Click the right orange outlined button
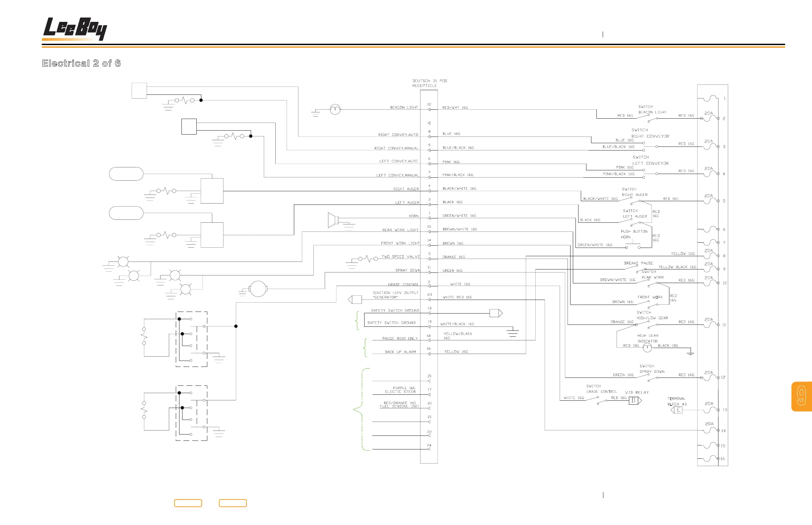Image resolution: width=812 pixels, height=525 pixels. coord(233,503)
